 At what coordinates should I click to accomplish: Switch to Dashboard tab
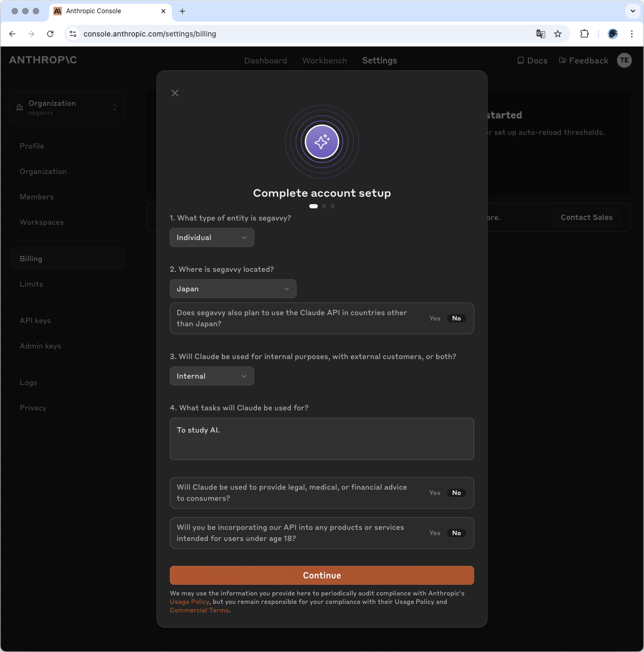[265, 60]
